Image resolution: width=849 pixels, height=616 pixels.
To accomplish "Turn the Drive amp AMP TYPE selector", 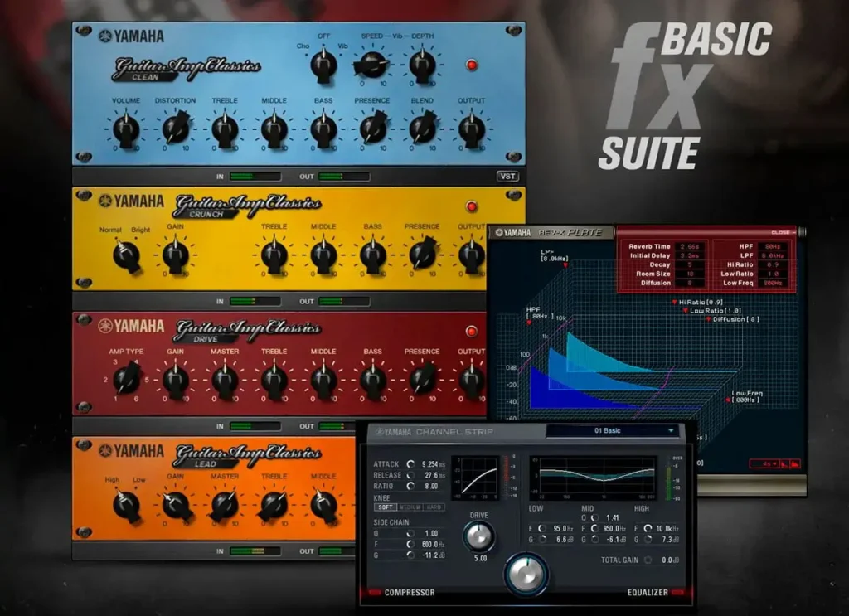I will click(x=126, y=378).
